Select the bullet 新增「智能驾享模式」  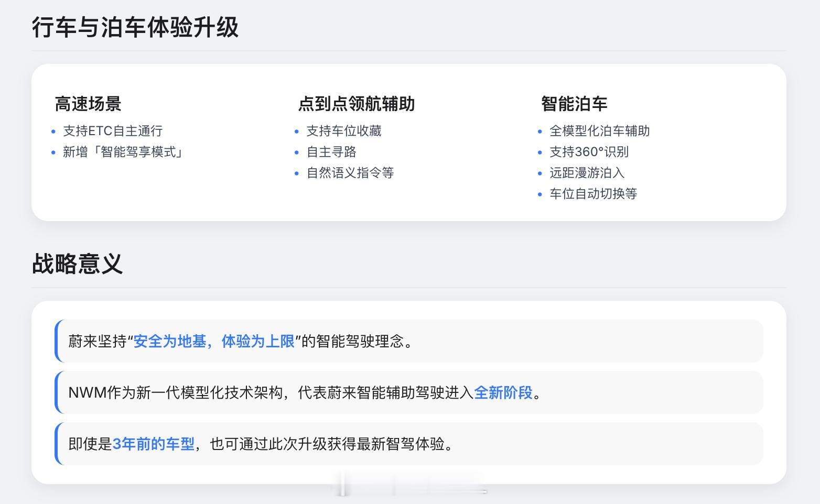[x=124, y=152]
